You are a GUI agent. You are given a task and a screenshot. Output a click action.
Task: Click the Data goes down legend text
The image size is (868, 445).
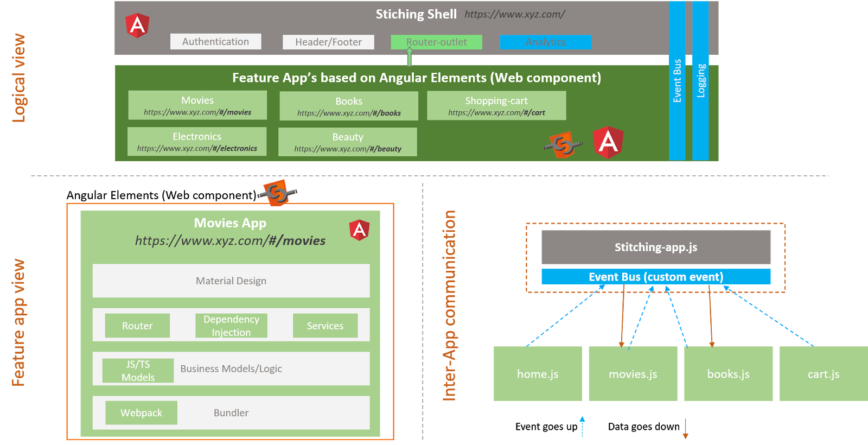[643, 427]
